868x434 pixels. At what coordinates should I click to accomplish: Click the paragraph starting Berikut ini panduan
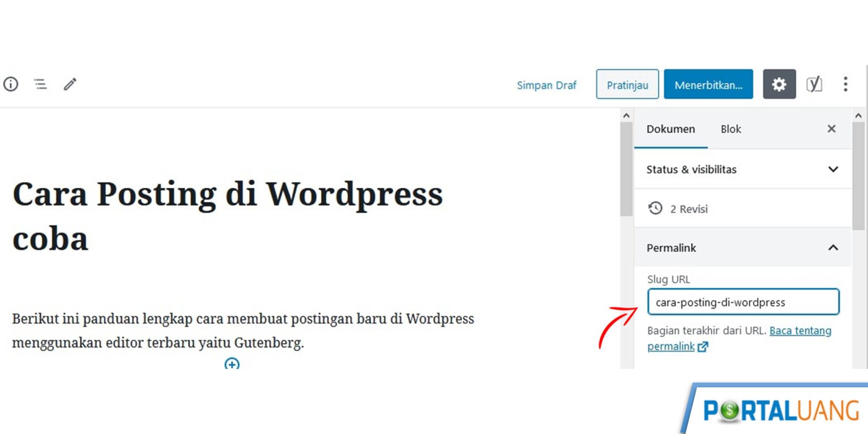243,330
